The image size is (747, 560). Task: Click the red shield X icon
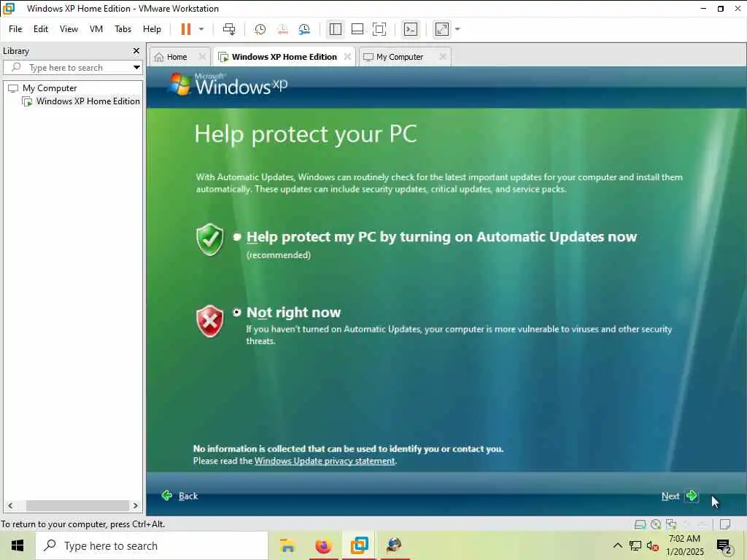pos(209,321)
